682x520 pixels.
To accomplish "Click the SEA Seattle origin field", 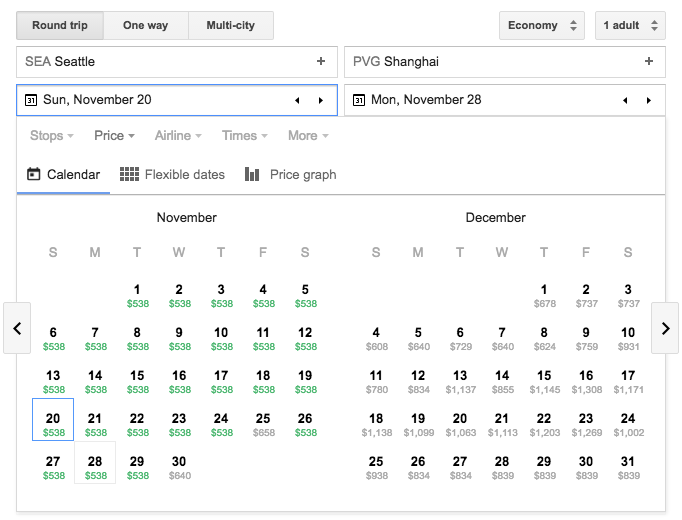I will [177, 62].
